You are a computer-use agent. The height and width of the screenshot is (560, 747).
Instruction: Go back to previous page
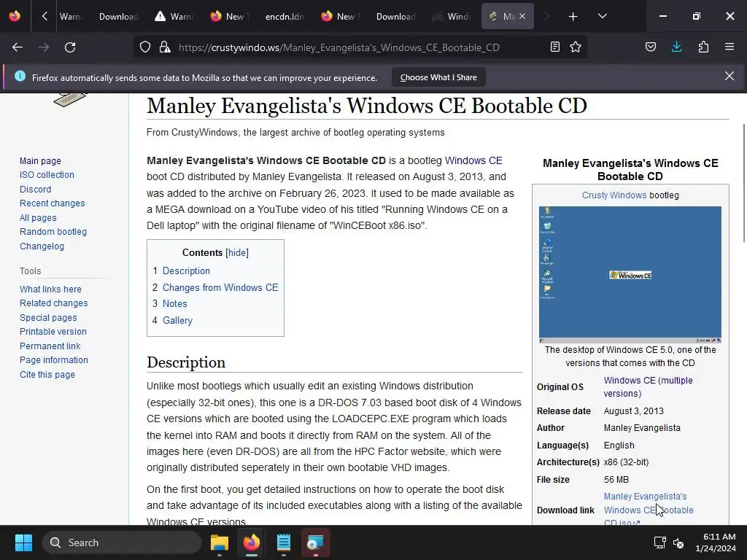coord(18,47)
